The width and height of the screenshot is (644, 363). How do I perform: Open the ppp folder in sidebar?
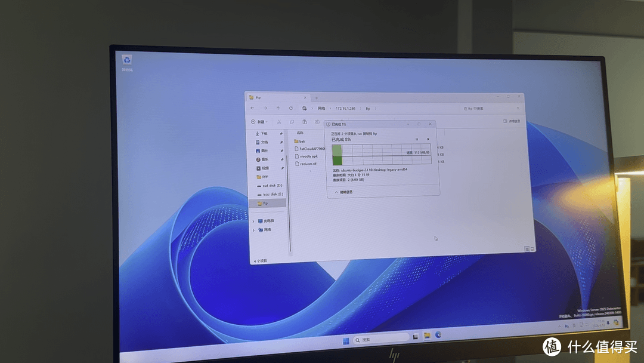point(262,177)
